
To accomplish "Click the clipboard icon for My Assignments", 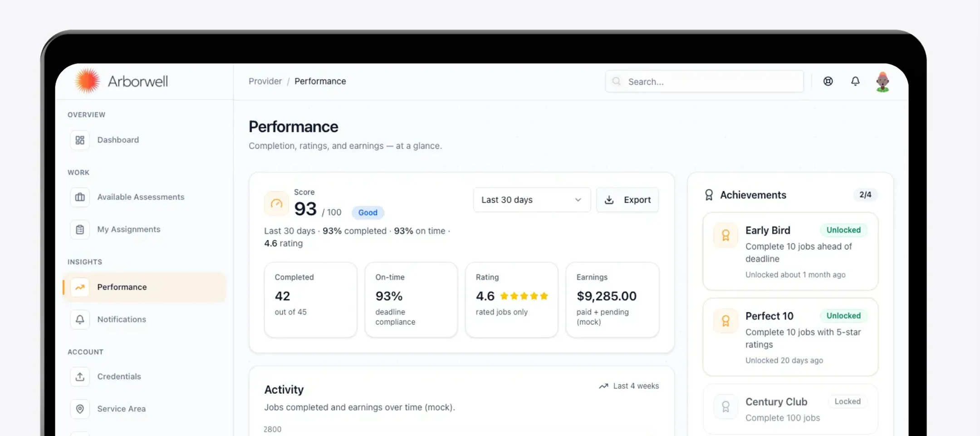I will tap(80, 229).
